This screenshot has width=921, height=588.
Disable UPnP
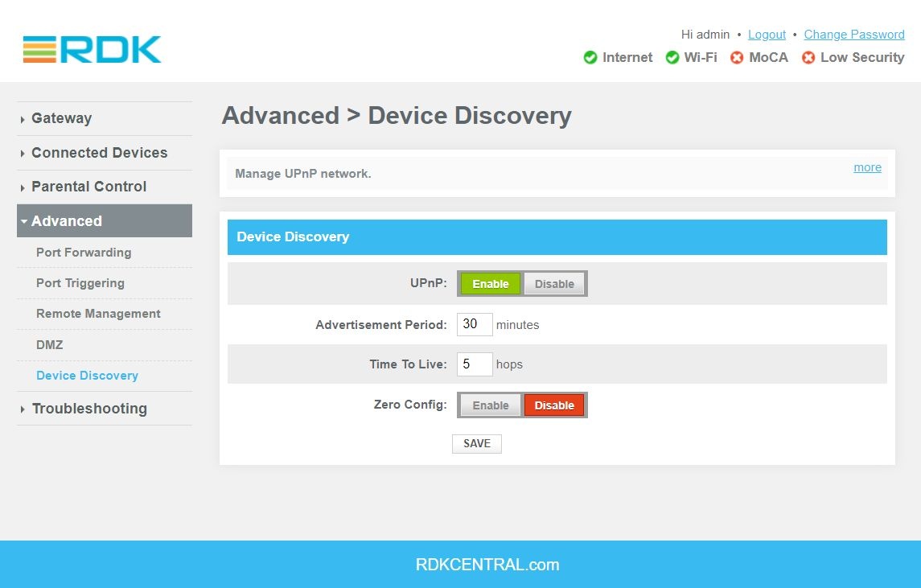click(x=554, y=284)
